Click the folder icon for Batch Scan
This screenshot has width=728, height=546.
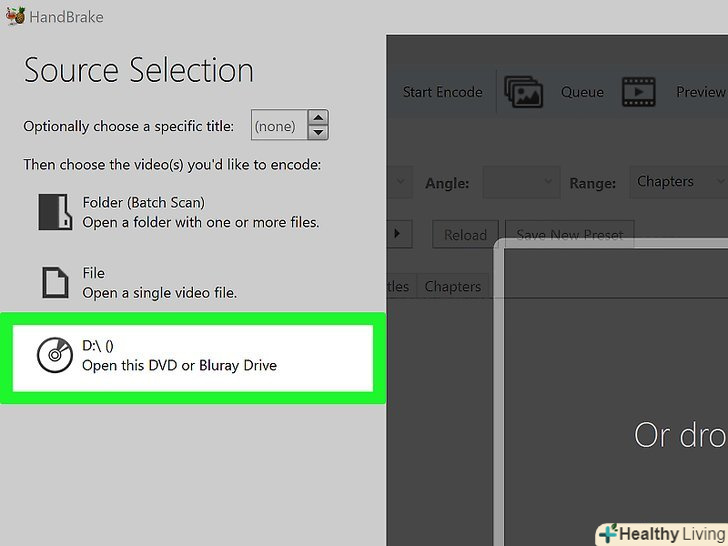pyautogui.click(x=55, y=212)
